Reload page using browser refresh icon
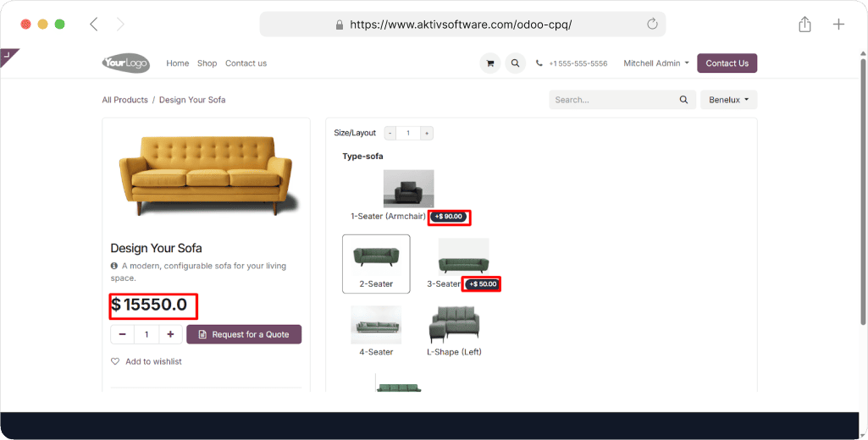 pos(652,25)
